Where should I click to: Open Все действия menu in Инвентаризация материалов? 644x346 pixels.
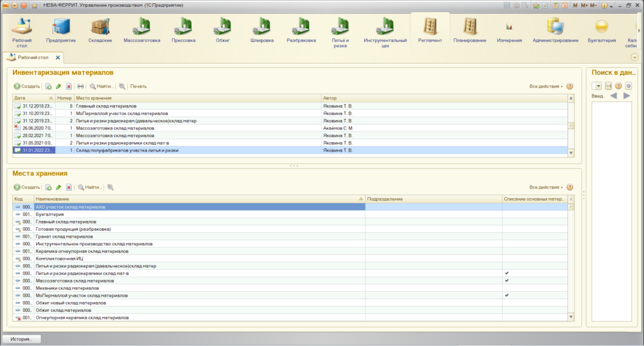546,86
